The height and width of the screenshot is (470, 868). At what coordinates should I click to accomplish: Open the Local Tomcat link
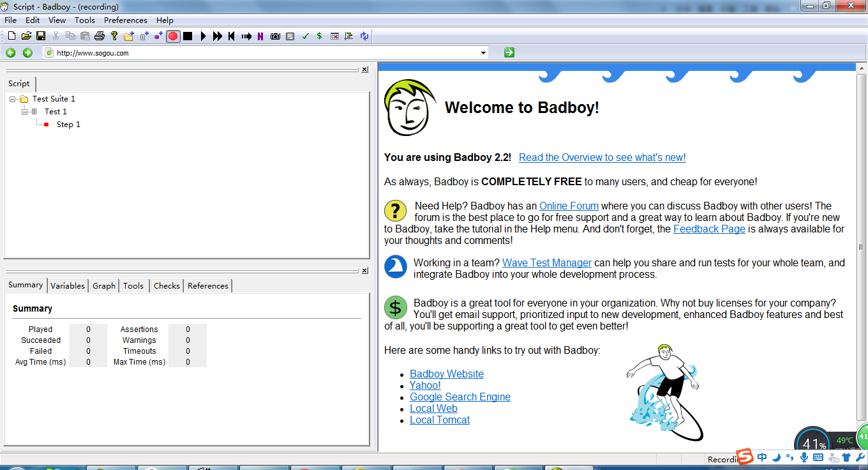[x=440, y=420]
